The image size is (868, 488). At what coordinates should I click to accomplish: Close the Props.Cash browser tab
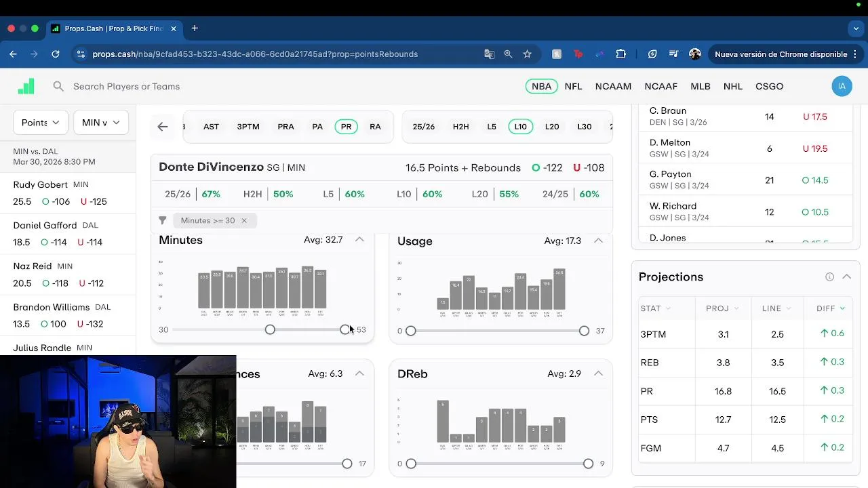point(174,28)
